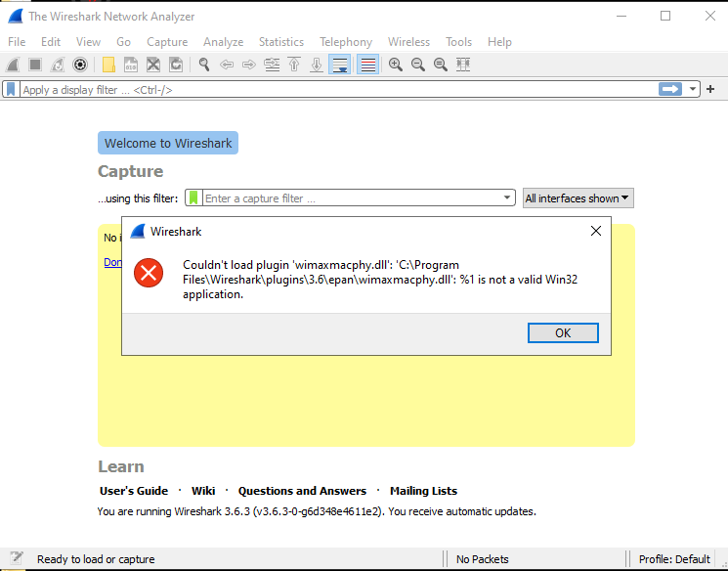Open the Mailing Lists link
The height and width of the screenshot is (571, 728).
point(423,491)
